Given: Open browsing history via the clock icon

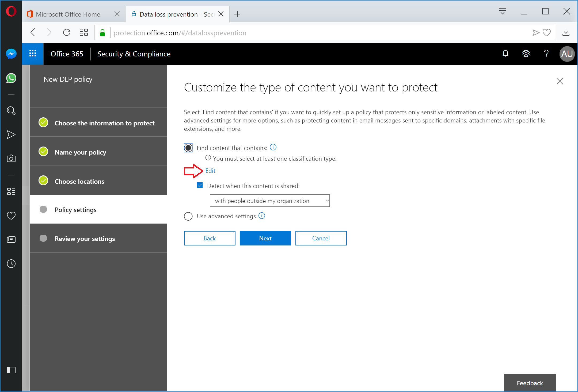Looking at the screenshot, I should coord(11,264).
